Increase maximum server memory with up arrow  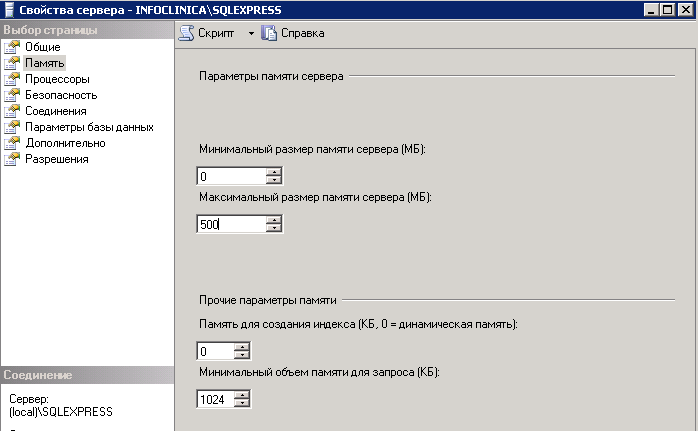point(274,220)
